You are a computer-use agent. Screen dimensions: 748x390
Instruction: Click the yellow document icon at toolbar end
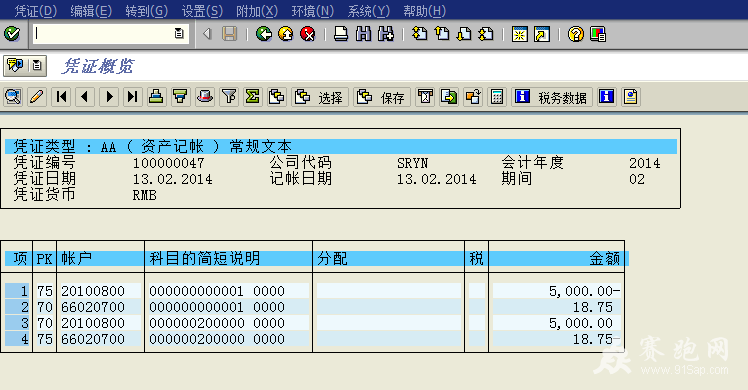tap(631, 97)
